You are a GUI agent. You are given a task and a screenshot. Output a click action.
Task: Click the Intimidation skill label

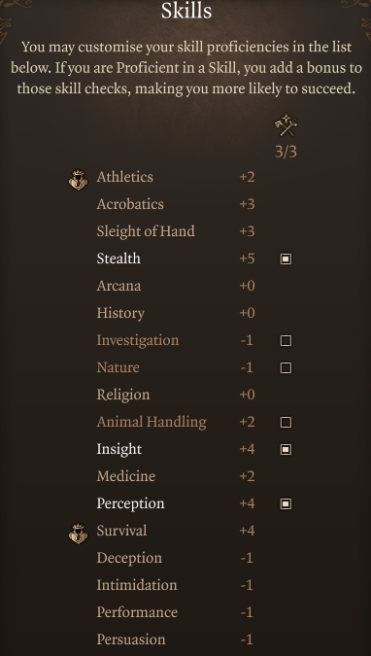[x=137, y=585]
